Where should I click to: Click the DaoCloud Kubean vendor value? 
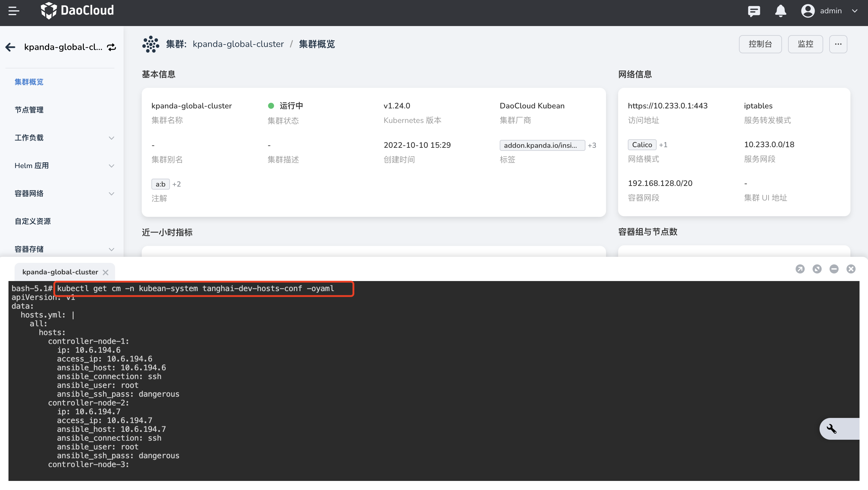tap(532, 106)
